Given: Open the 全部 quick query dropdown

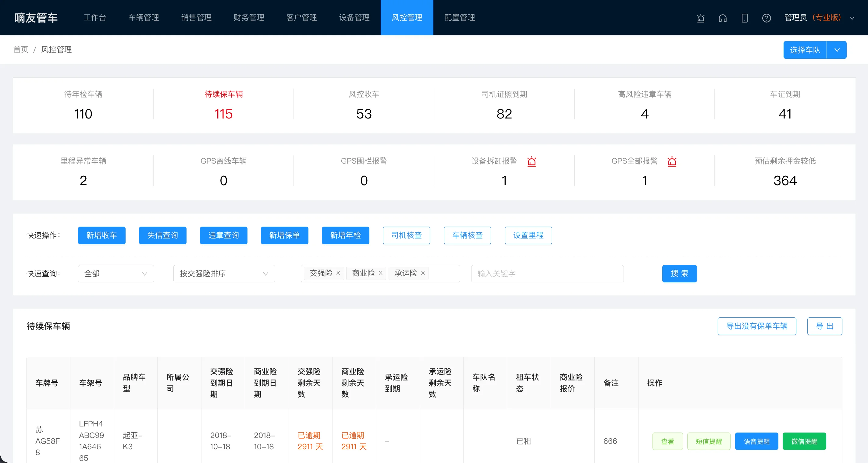Looking at the screenshot, I should (116, 274).
